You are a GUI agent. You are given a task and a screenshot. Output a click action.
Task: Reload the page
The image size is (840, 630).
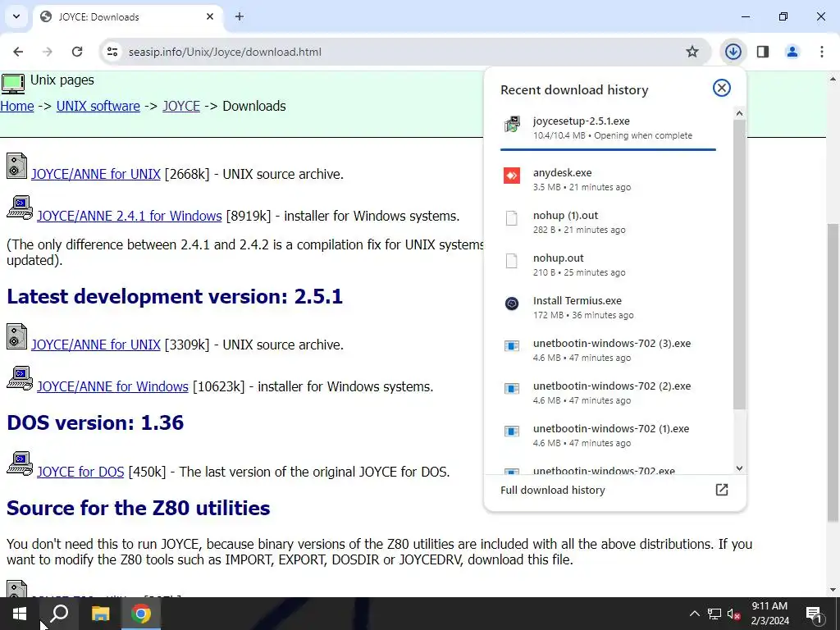pos(77,52)
